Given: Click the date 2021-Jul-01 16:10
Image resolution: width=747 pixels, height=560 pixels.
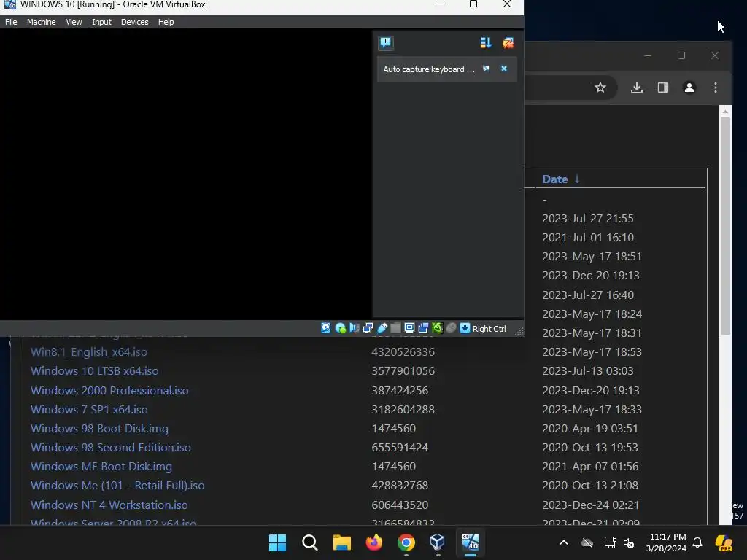Looking at the screenshot, I should (x=588, y=238).
